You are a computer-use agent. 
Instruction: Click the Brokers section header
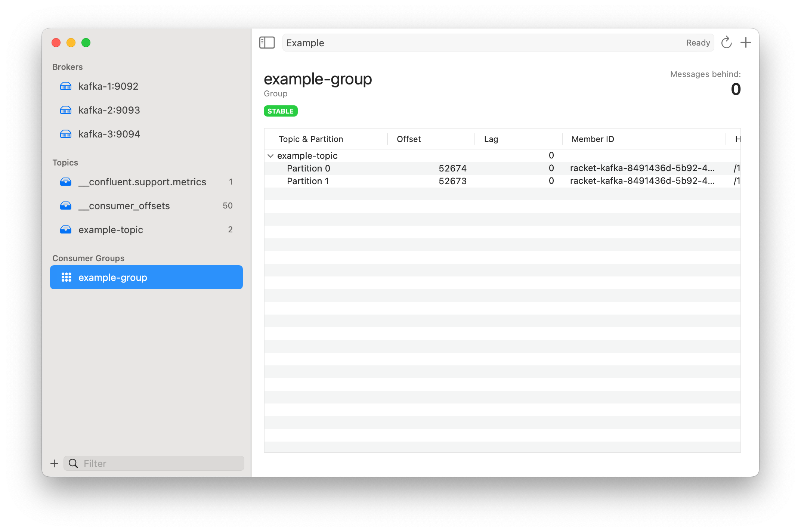68,67
